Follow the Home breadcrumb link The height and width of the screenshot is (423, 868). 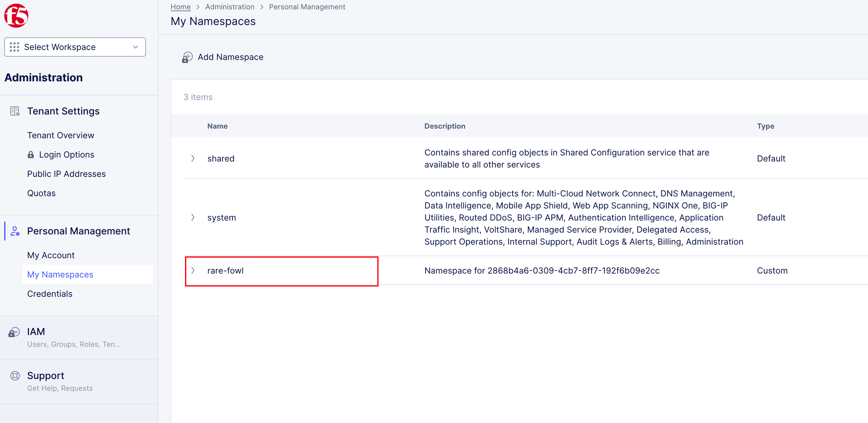[181, 7]
